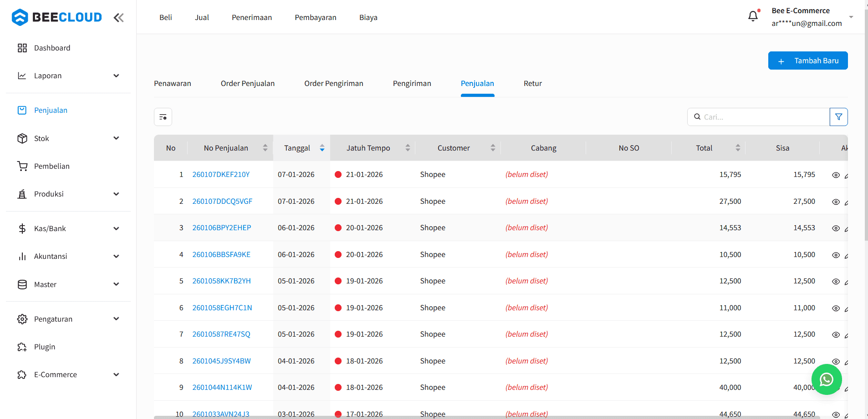Open the column settings icon

(163, 117)
